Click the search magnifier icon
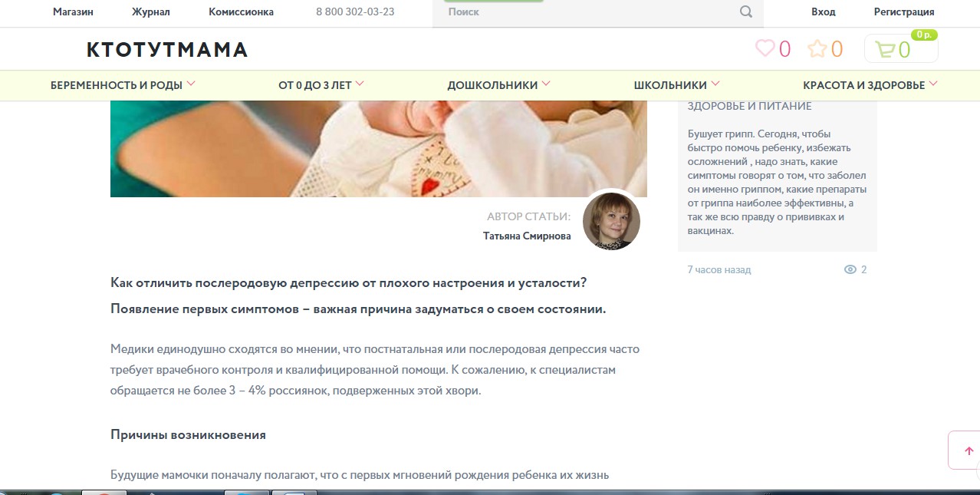 click(745, 12)
